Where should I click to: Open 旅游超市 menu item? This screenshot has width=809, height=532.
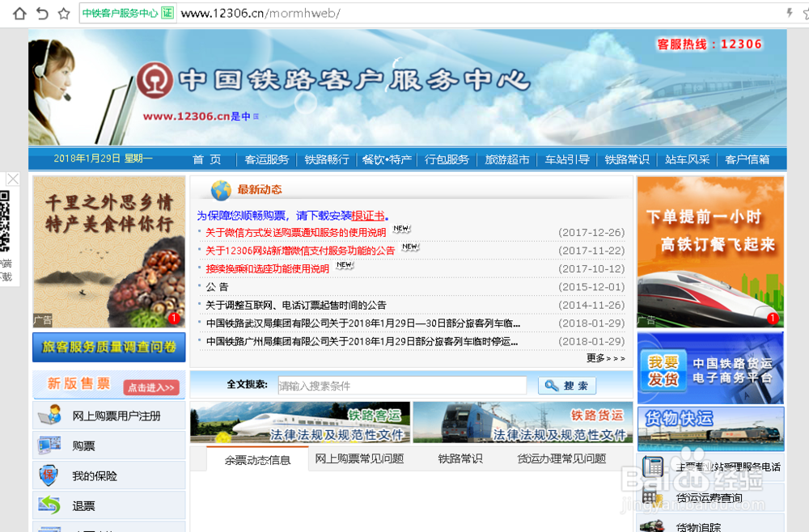[507, 159]
